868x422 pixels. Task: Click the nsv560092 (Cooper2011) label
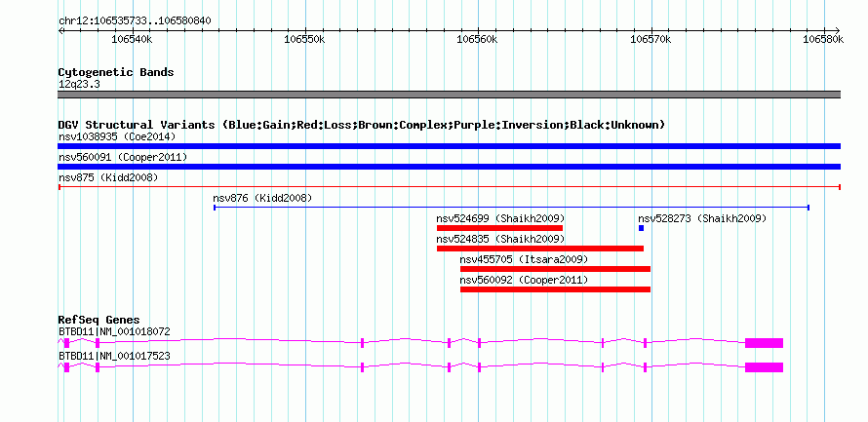tap(524, 280)
